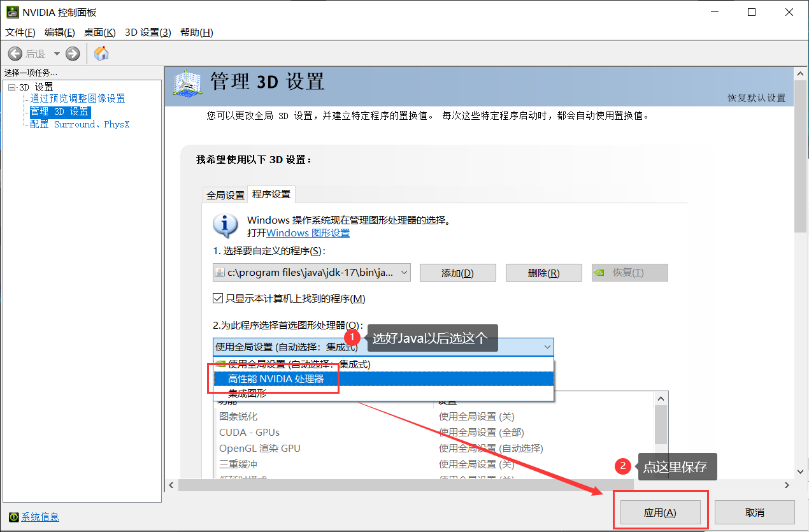Select the 三重缓冲 setting row
The width and height of the screenshot is (809, 532).
(434, 464)
